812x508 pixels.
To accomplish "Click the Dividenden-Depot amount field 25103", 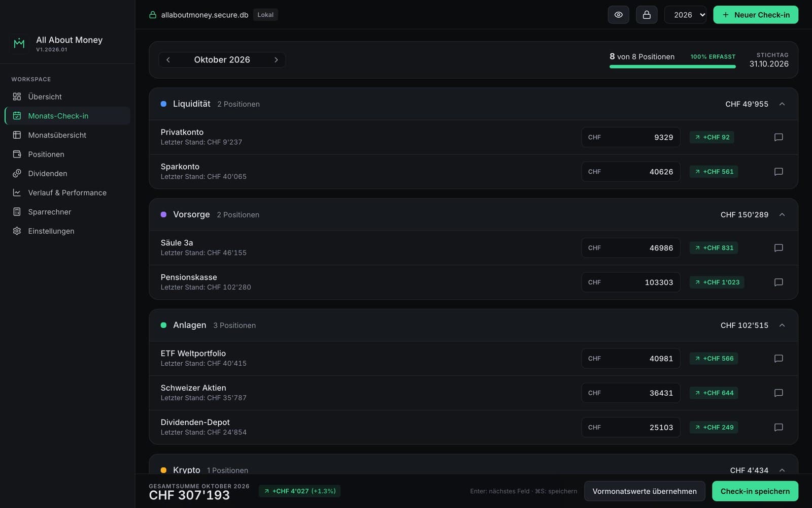I will pos(631,428).
